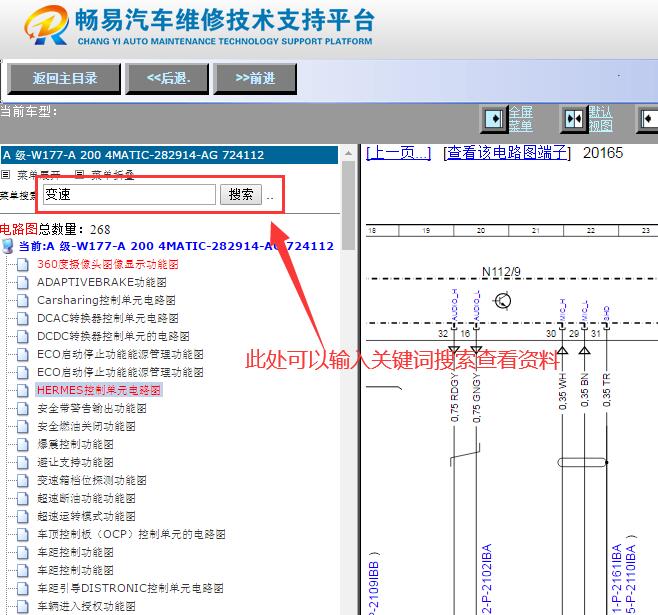This screenshot has width=658, height=615.
Task: Focus the menu search field containing 变速
Action: 129,195
